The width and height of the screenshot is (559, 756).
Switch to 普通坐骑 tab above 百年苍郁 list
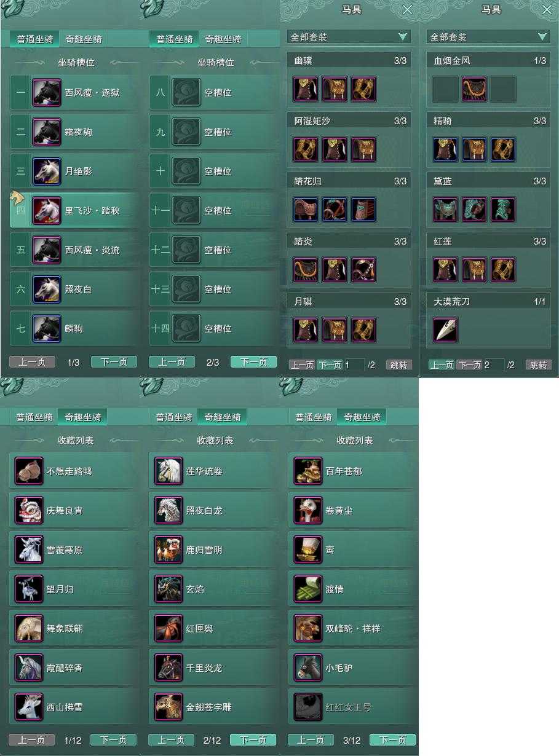pos(314,417)
